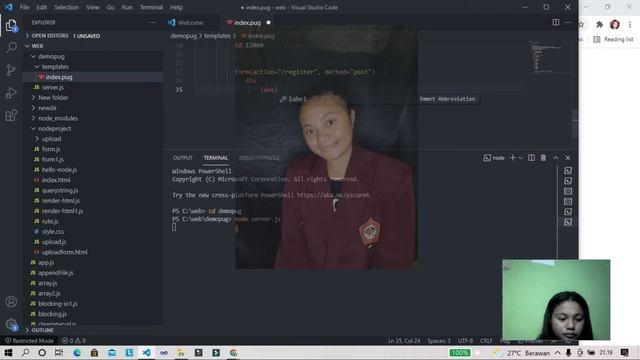Kill terminal with trash icon
Image resolution: width=640 pixels, height=360 pixels.
543,158
